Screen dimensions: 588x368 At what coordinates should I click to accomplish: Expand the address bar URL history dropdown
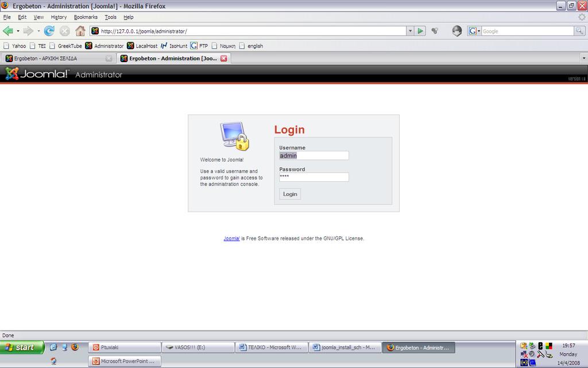tap(410, 31)
